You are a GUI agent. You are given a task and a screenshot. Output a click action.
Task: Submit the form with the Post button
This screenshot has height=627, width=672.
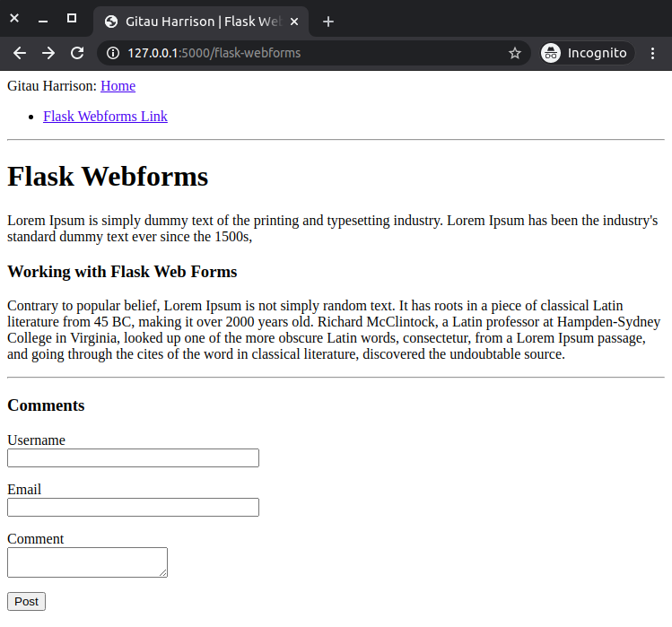pos(26,601)
